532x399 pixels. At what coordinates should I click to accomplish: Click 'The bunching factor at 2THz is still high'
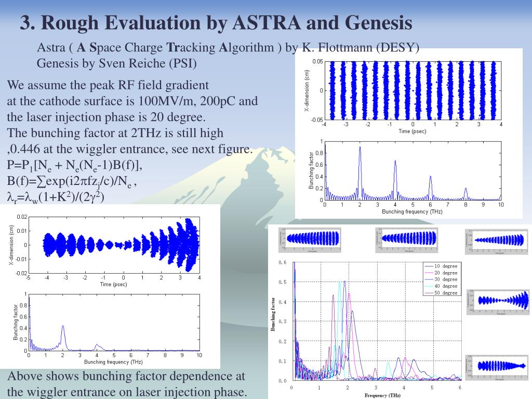pyautogui.click(x=115, y=132)
